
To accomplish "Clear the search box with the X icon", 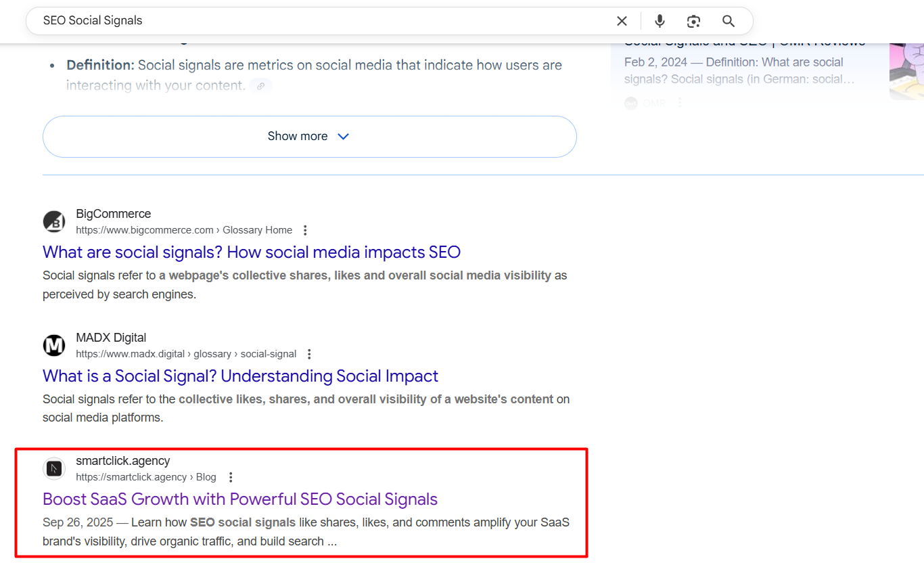I will tap(622, 21).
